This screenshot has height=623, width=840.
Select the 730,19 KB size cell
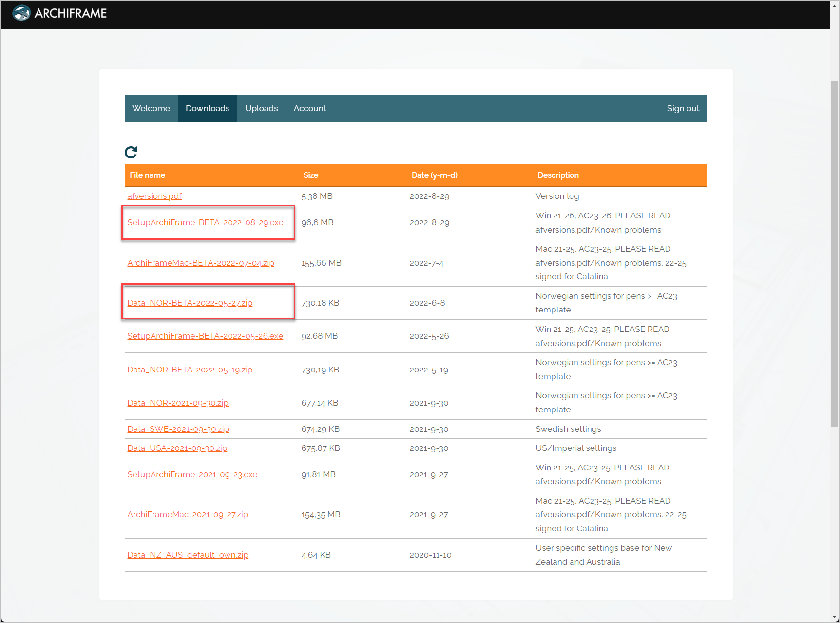pos(353,370)
